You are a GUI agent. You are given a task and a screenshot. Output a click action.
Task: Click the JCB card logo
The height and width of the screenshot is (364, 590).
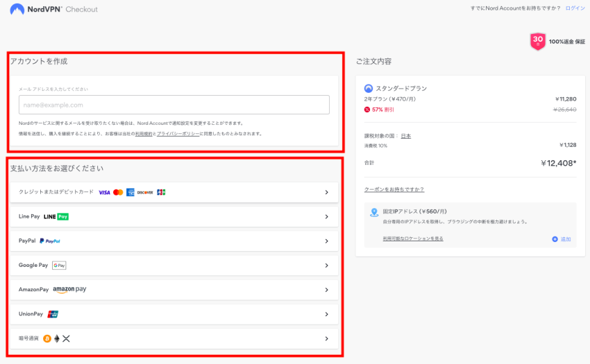pos(161,192)
